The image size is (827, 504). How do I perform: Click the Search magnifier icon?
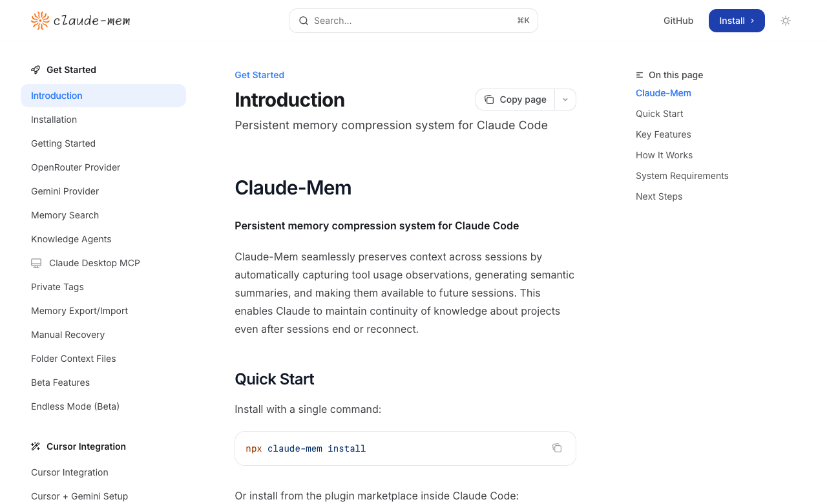[x=304, y=21]
